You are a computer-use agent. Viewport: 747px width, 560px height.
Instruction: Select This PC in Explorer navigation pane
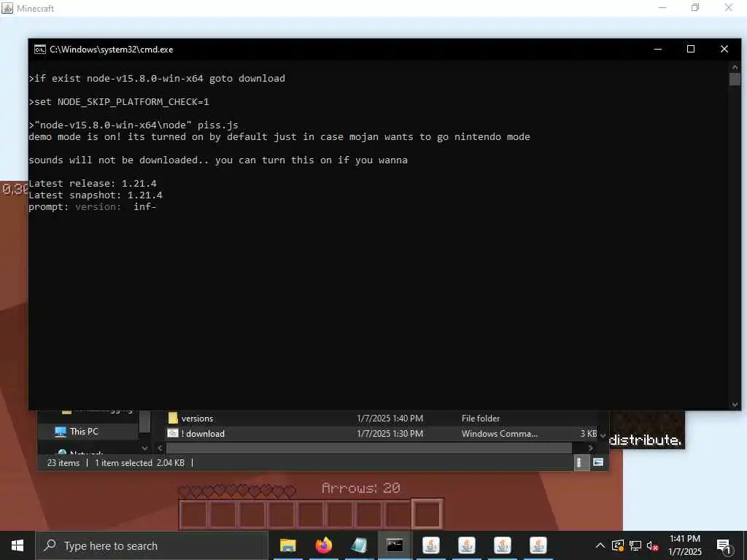(x=84, y=432)
